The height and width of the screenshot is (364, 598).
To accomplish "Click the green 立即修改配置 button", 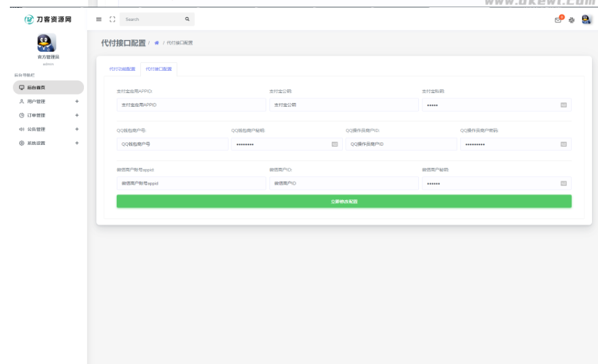I will tap(344, 201).
